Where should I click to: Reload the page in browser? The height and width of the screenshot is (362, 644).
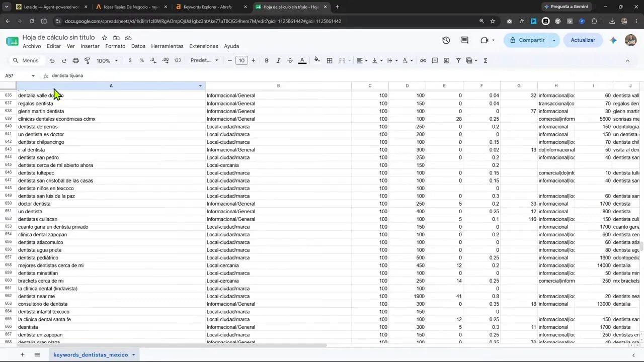pos(32,21)
